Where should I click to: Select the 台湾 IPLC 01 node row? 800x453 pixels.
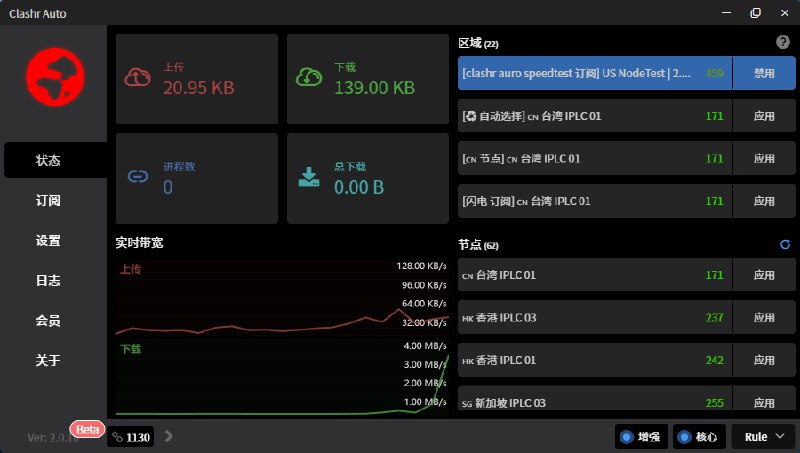coord(595,275)
